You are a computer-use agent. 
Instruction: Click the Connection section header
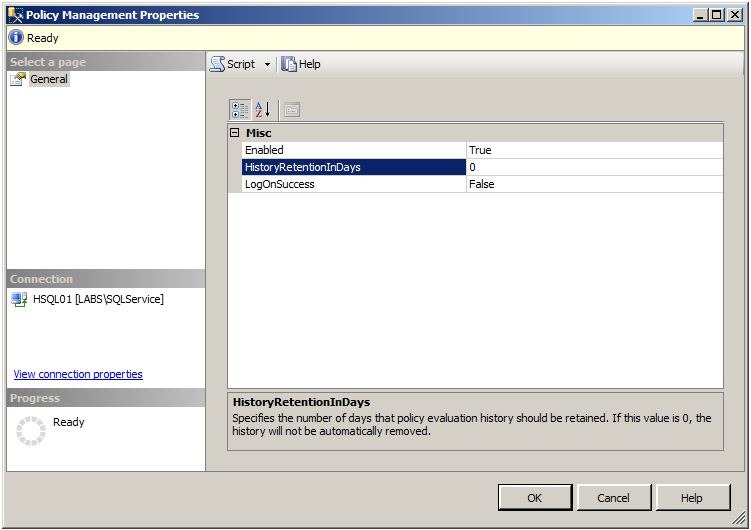click(106, 279)
